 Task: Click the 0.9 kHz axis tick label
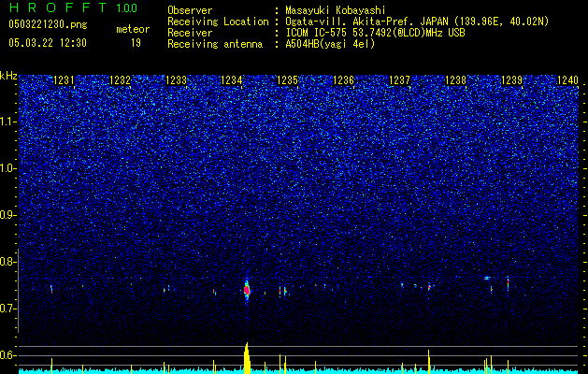click(x=7, y=215)
